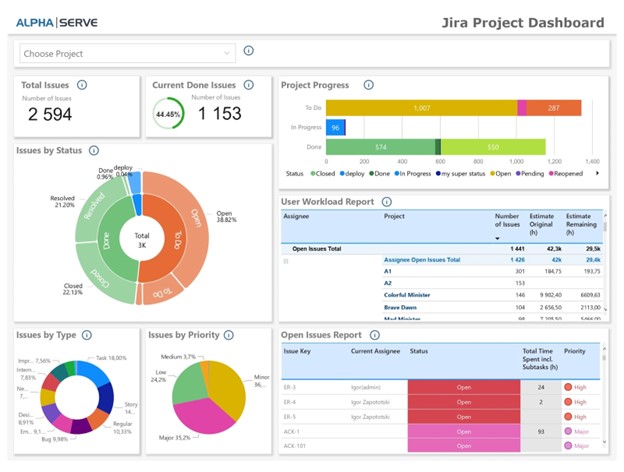Click the Issues by Priority info icon

pos(228,335)
